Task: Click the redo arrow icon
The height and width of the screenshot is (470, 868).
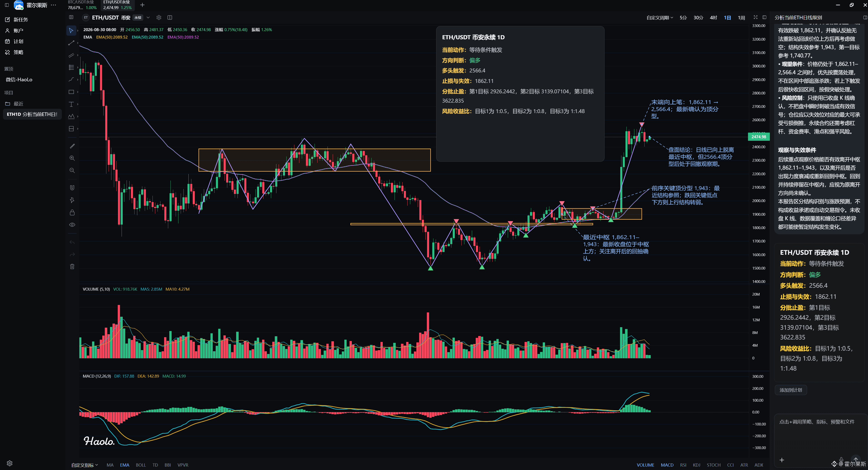Action: pos(72,254)
